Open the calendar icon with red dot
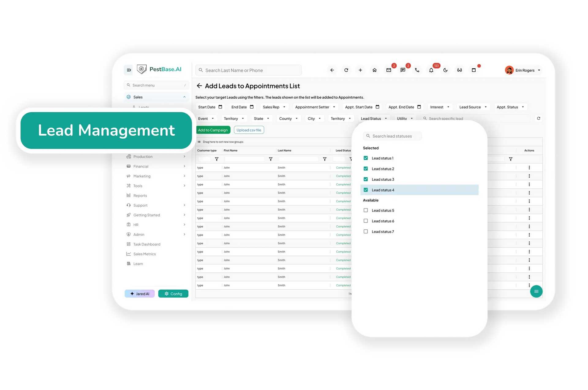Image resolution: width=588 pixels, height=390 pixels. (x=473, y=70)
